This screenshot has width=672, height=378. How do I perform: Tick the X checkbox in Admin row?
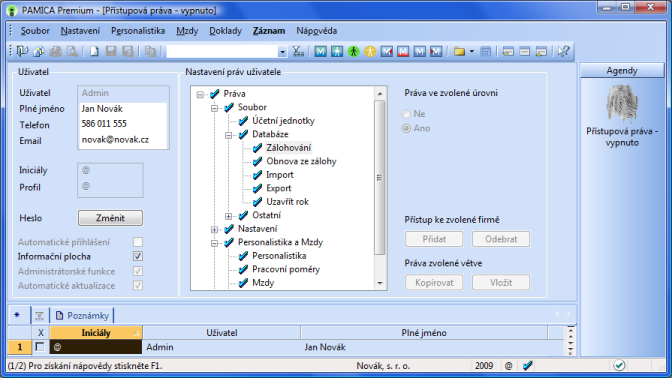coord(40,347)
